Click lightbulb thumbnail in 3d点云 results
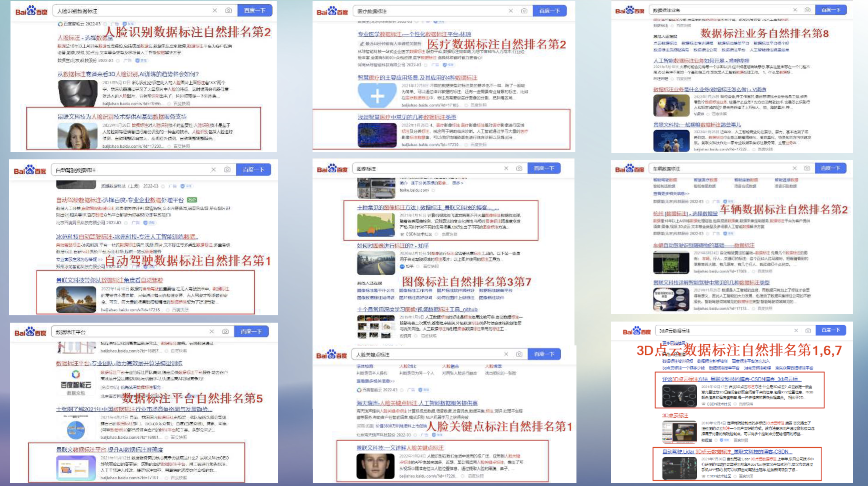Image resolution: width=868 pixels, height=486 pixels. pos(679,396)
